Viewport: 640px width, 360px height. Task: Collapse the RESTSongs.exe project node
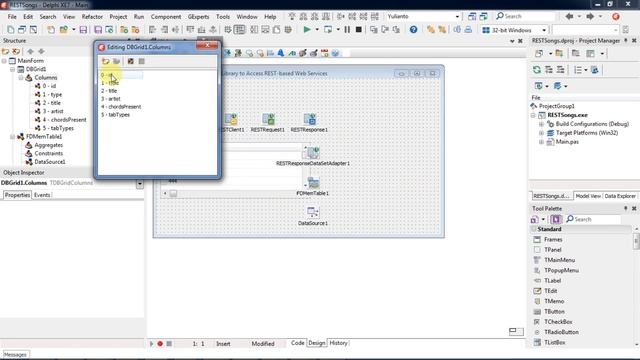[533, 116]
